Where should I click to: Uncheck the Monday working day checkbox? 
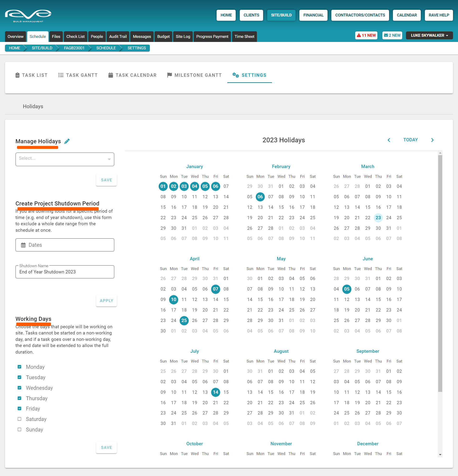click(20, 367)
